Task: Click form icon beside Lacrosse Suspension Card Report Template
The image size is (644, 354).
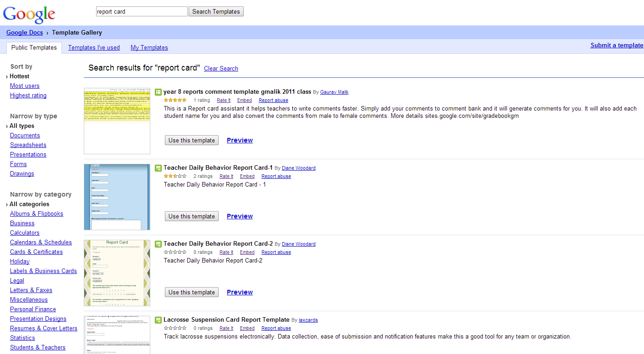Action: click(158, 320)
